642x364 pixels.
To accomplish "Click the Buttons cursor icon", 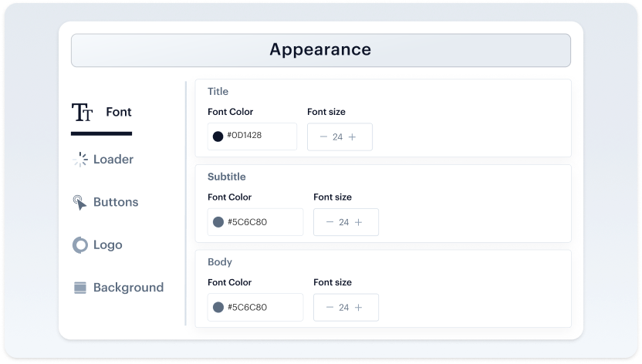I will click(x=79, y=203).
